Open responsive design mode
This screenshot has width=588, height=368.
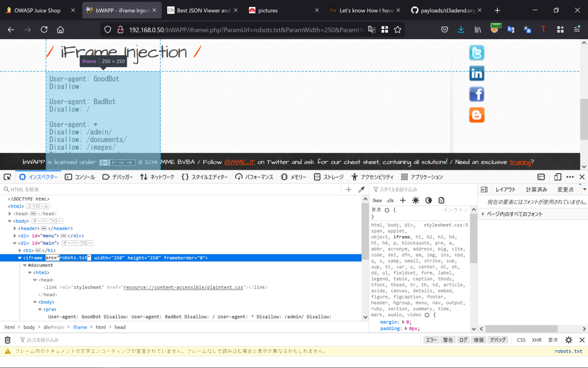(x=558, y=177)
